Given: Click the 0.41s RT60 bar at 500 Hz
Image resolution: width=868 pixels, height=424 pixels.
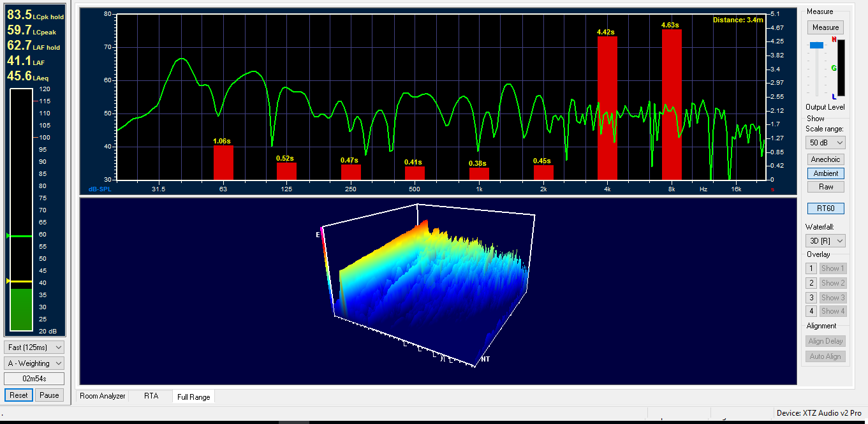Looking at the screenshot, I should (415, 173).
